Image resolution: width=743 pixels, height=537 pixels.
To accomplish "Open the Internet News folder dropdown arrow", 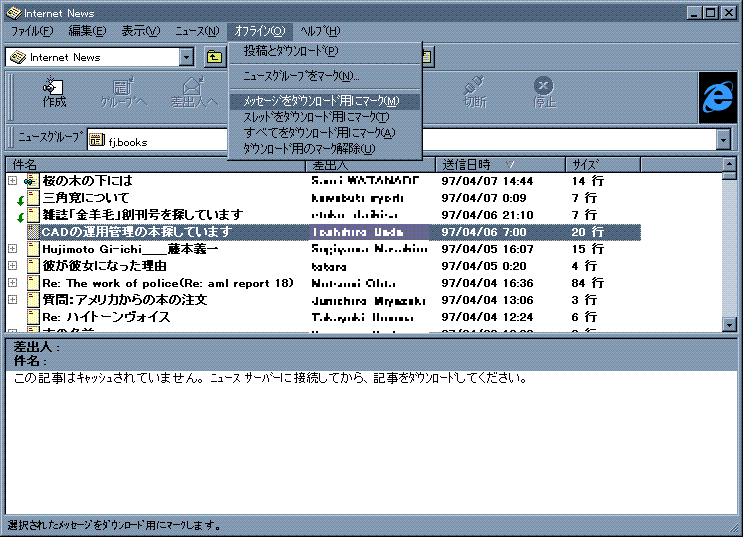I will [187, 57].
